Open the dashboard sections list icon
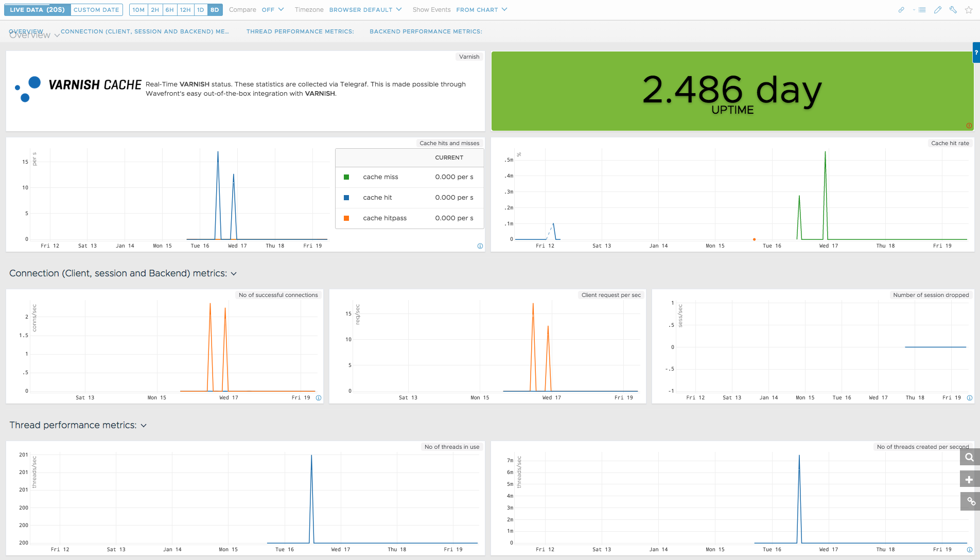 (x=922, y=10)
